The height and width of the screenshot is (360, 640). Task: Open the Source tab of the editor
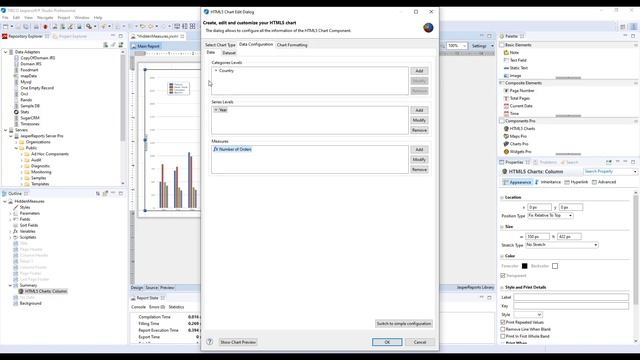(151, 288)
